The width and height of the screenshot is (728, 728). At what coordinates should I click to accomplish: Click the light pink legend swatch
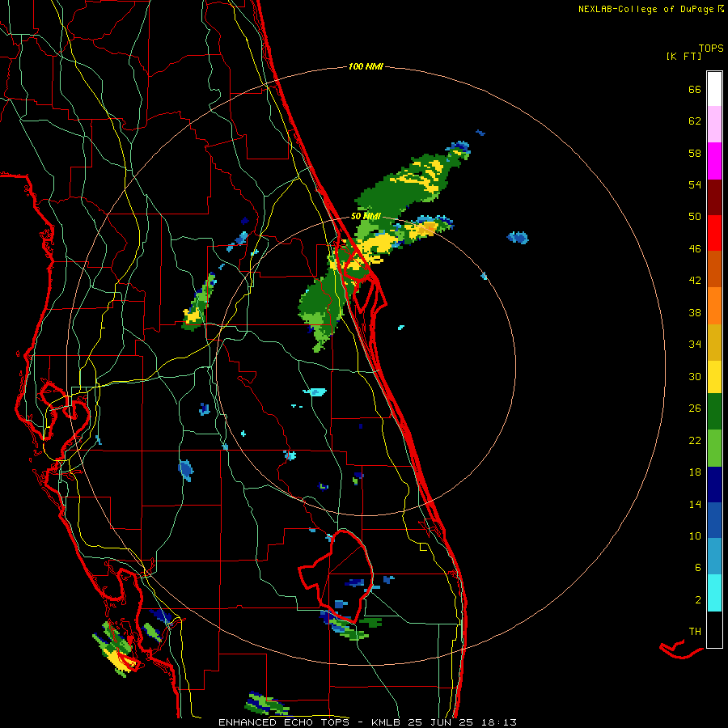714,124
